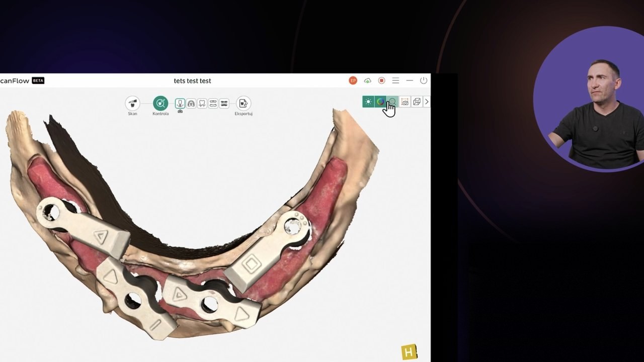This screenshot has height=362, width=644.
Task: Select the bite occlusion view icon
Action: click(224, 103)
